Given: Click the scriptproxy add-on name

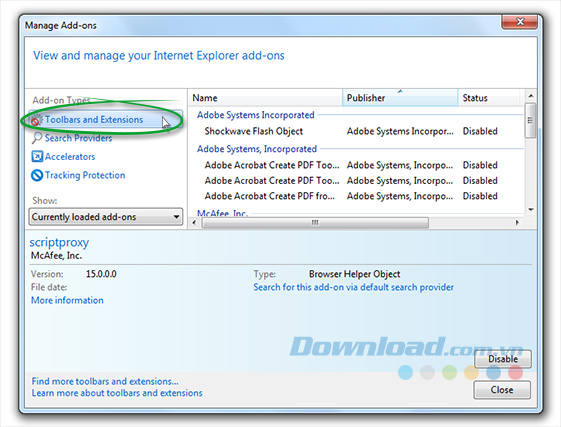Looking at the screenshot, I should [x=59, y=243].
